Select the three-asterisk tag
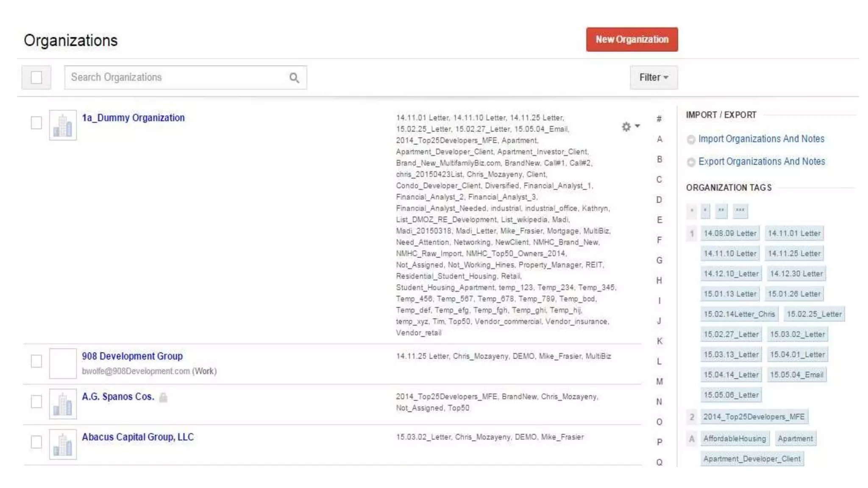The height and width of the screenshot is (488, 868). tap(740, 211)
